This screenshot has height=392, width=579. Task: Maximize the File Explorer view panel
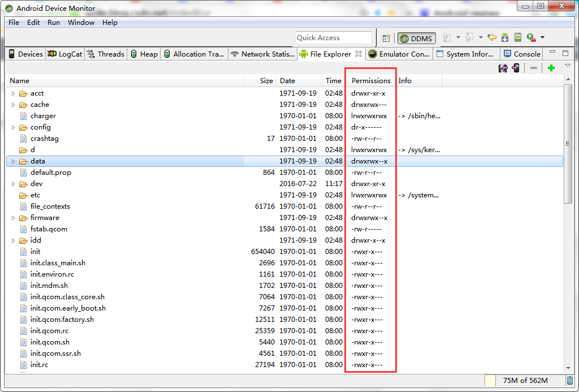pyautogui.click(x=565, y=53)
